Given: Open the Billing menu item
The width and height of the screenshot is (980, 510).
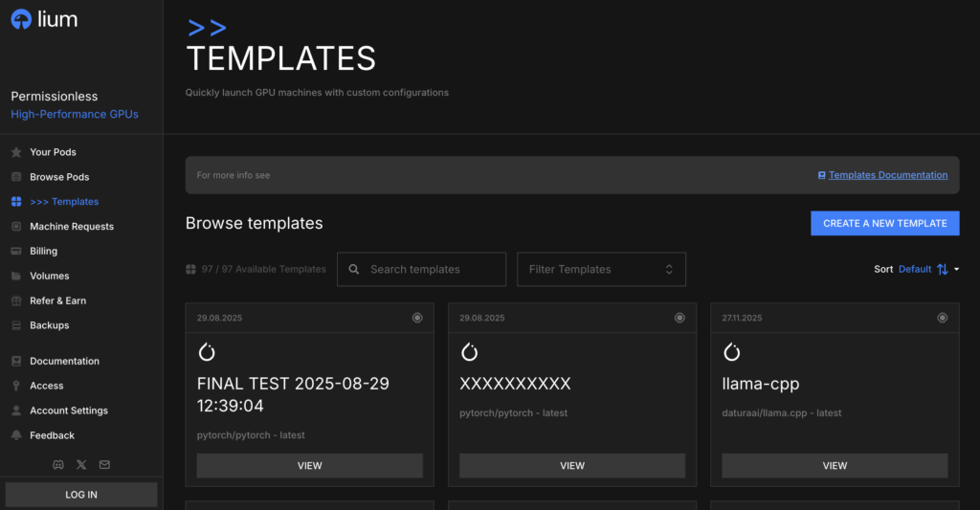Looking at the screenshot, I should point(43,251).
